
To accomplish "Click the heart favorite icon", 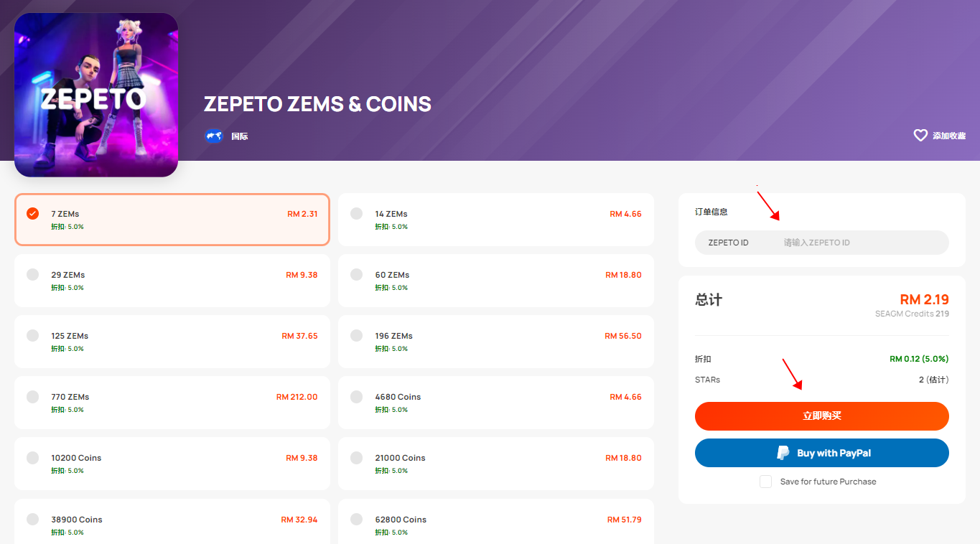I will click(x=920, y=135).
